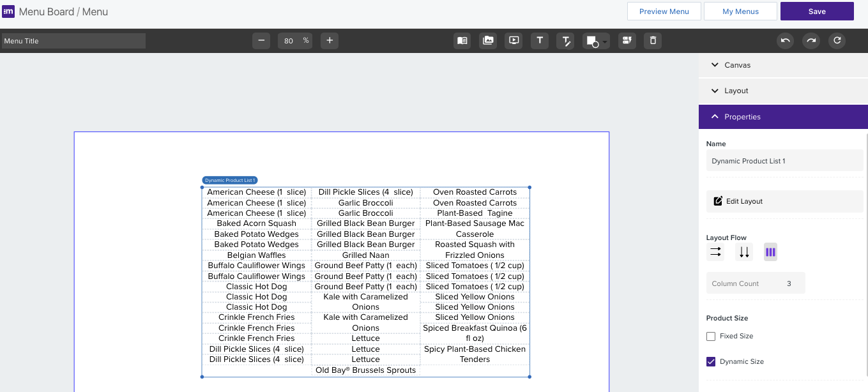The height and width of the screenshot is (392, 868).
Task: Click the dynamic product list tool icon
Action: pos(627,41)
